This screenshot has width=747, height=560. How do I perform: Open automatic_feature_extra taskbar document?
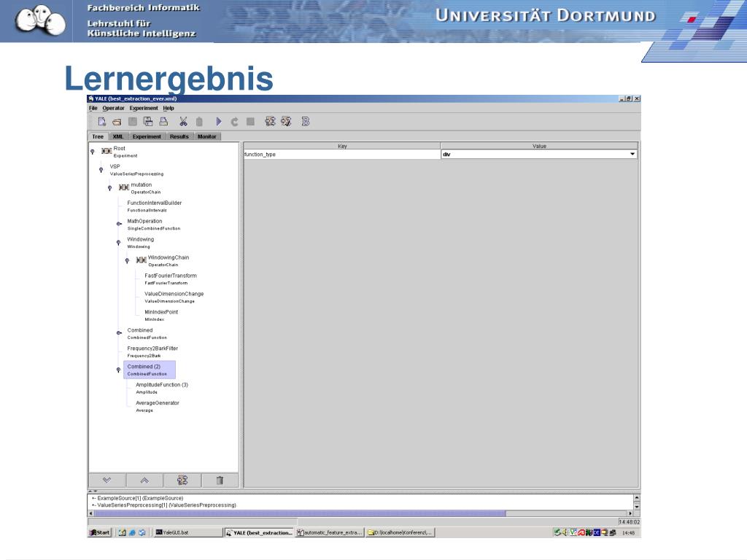tap(330, 532)
